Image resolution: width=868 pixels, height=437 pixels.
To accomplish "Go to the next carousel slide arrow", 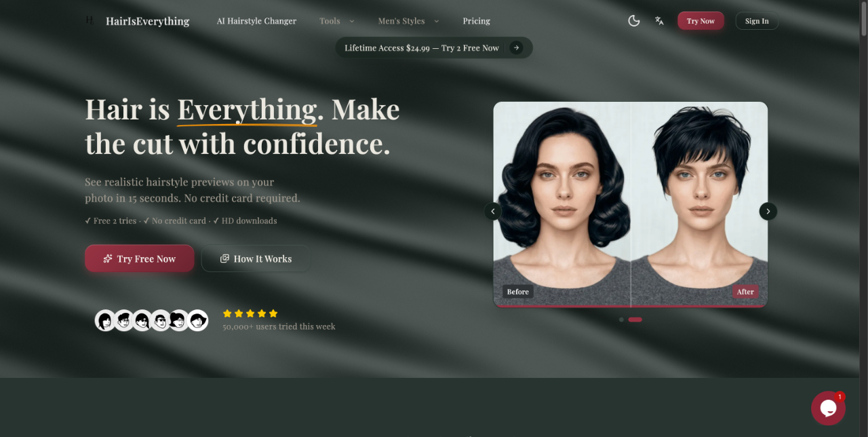I will 768,211.
